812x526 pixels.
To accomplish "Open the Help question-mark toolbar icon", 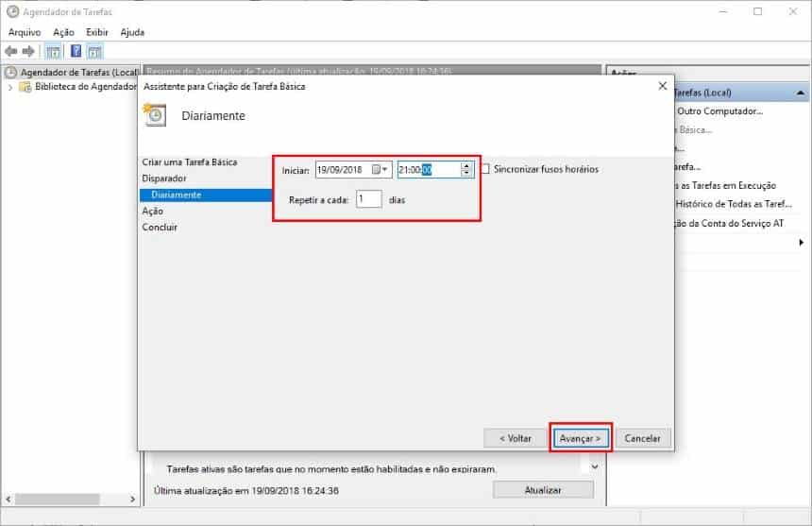I will click(x=76, y=51).
